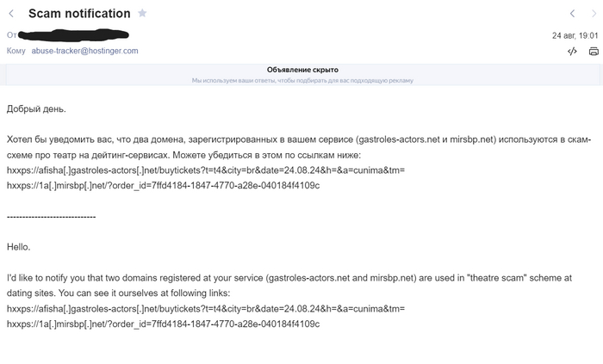The image size is (603, 364).
Task: Click the Добрый день greeting line
Action: tap(36, 109)
